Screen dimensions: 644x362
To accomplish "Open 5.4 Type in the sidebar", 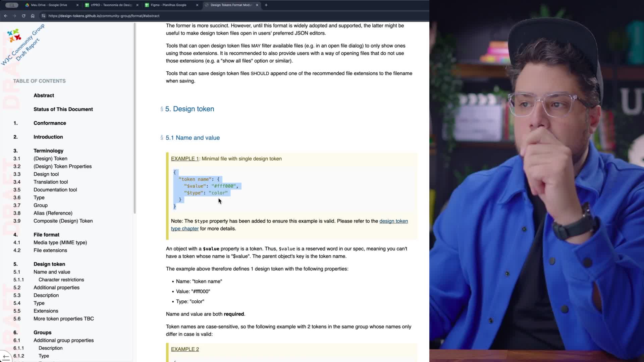I will pyautogui.click(x=39, y=303).
